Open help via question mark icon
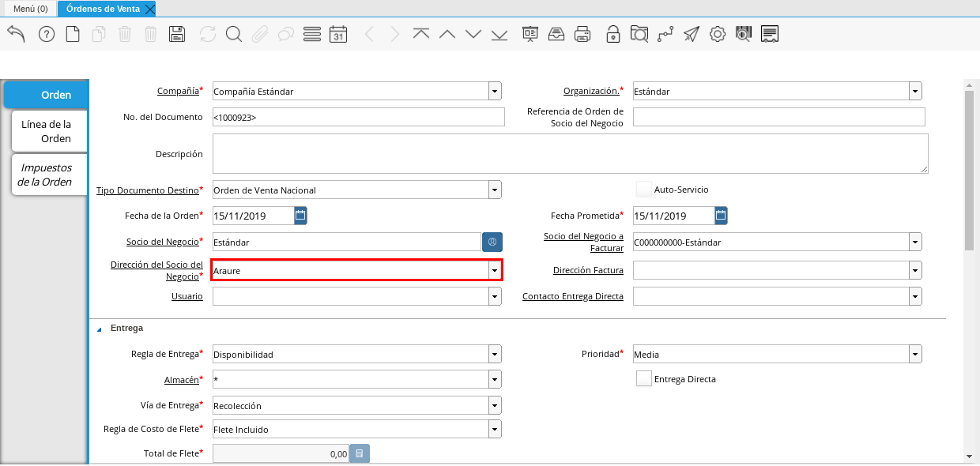 (x=47, y=34)
